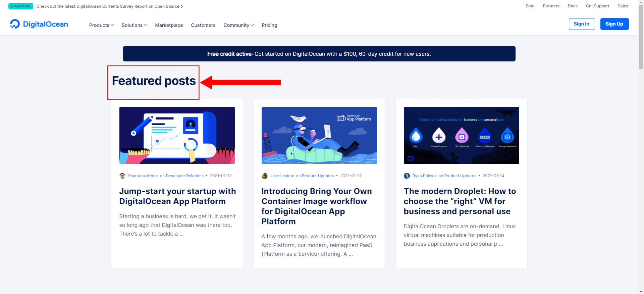Viewport: 644px width, 294px height.
Task: Open Product Updates category on Jake Levirne's post
Action: [318, 176]
